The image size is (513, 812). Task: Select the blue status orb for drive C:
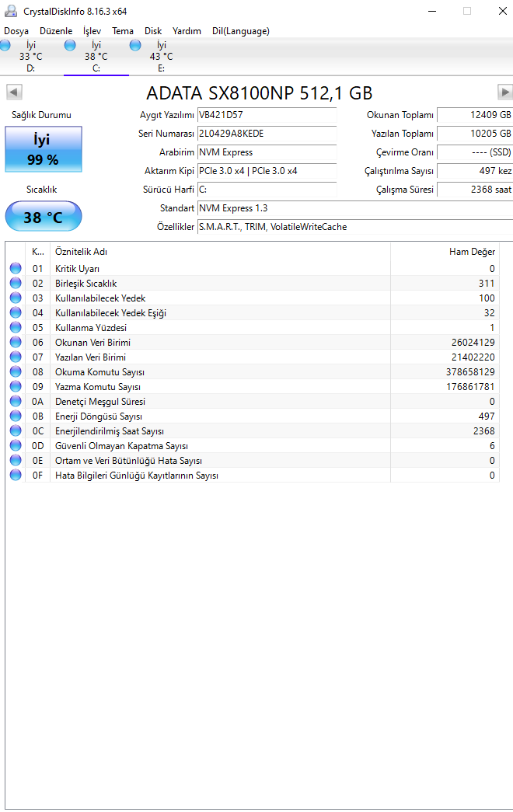(70, 46)
